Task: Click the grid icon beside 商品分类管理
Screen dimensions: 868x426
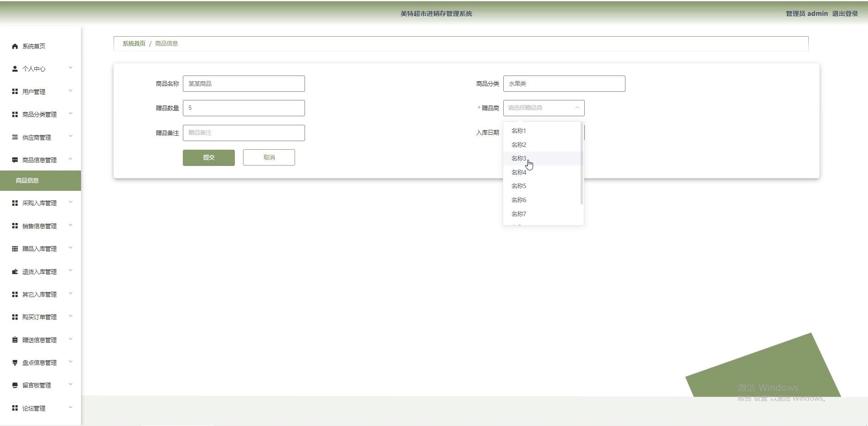Action: coord(15,114)
